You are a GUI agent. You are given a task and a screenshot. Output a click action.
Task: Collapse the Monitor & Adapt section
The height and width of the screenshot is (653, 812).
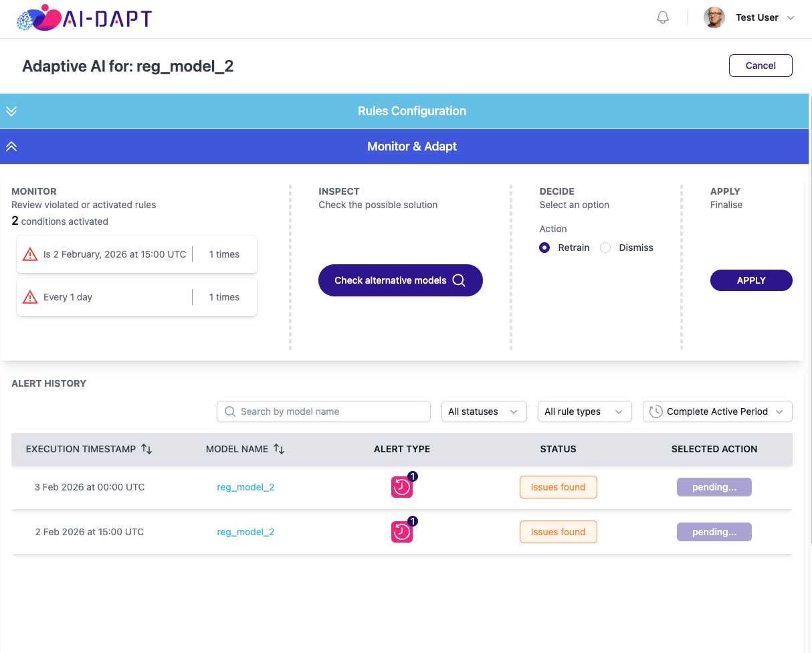click(11, 147)
